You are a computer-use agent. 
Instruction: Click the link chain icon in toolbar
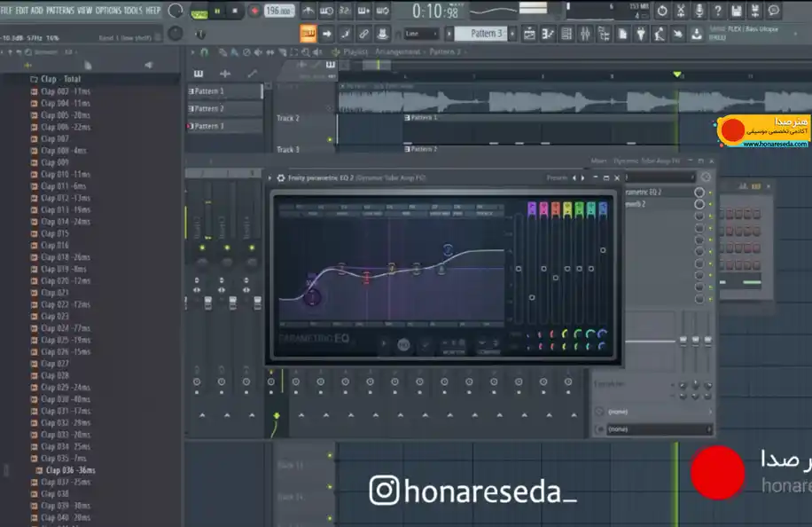click(x=363, y=35)
